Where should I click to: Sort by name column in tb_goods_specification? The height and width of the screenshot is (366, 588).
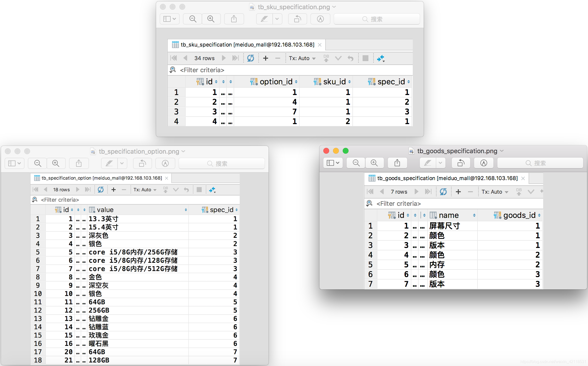(452, 215)
